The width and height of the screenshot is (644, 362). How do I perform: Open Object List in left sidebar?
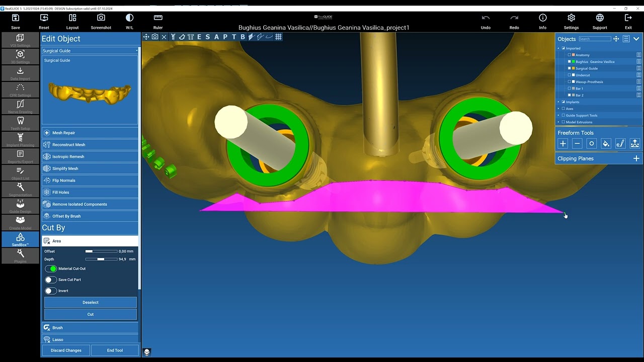(20, 173)
